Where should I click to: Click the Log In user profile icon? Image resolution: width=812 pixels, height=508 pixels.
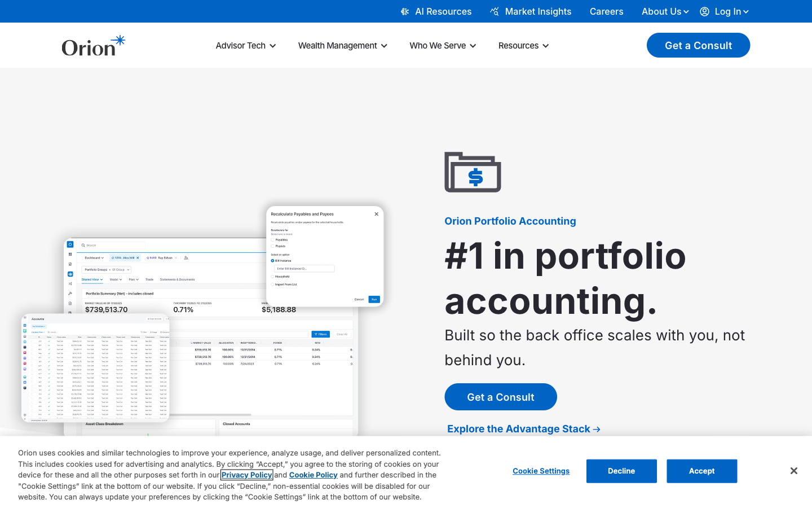(704, 11)
